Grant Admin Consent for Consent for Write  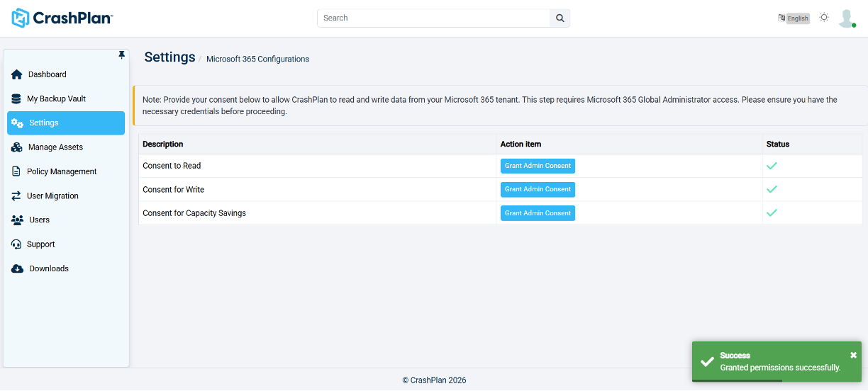point(538,189)
